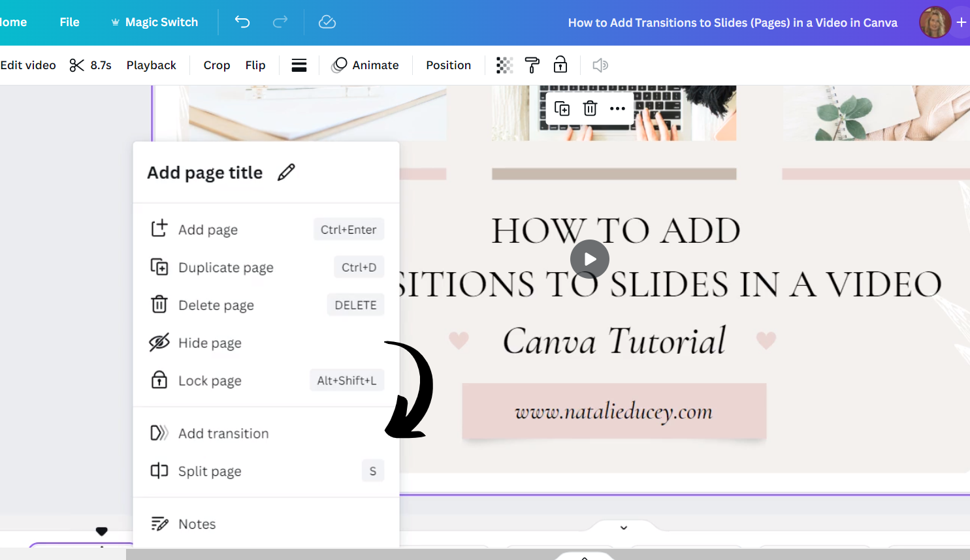Open Notes from the page menu

click(x=266, y=524)
